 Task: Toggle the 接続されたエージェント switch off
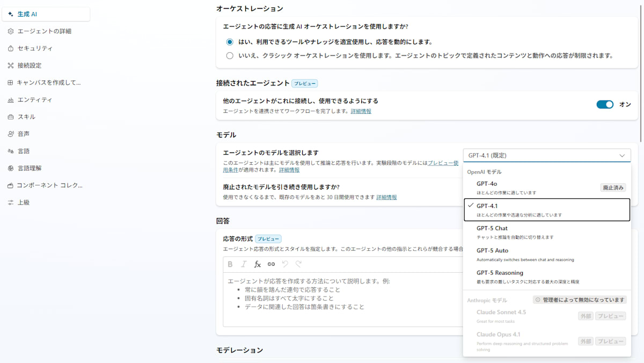point(605,105)
